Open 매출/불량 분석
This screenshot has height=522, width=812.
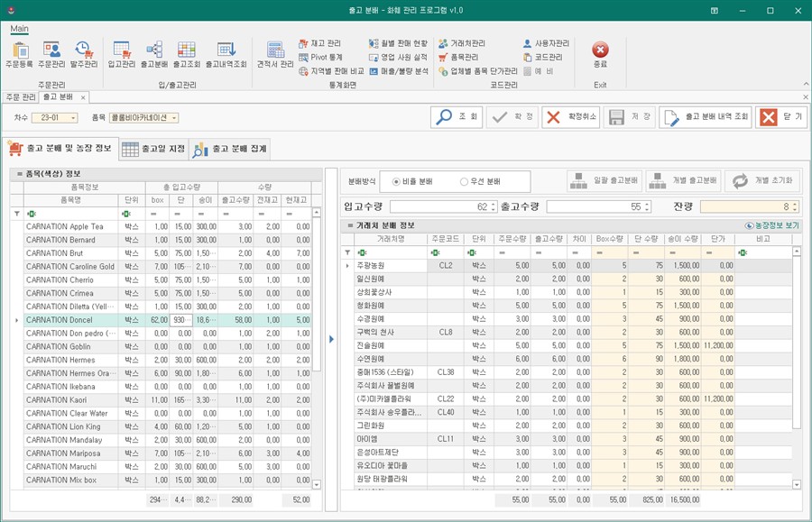click(398, 71)
